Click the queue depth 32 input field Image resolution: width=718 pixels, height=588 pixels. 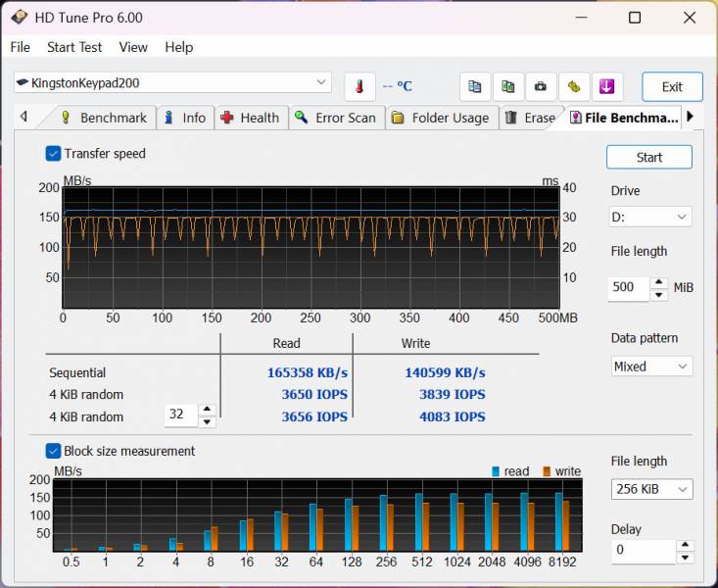pyautogui.click(x=181, y=416)
